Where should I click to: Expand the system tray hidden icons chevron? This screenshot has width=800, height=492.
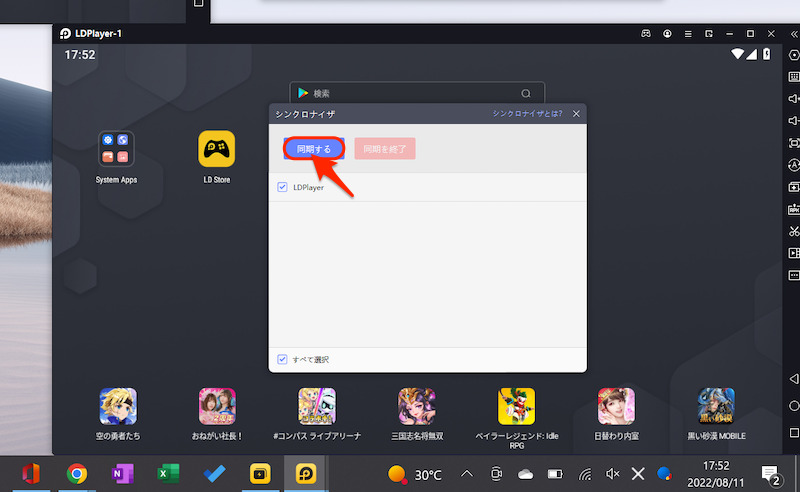(466, 473)
